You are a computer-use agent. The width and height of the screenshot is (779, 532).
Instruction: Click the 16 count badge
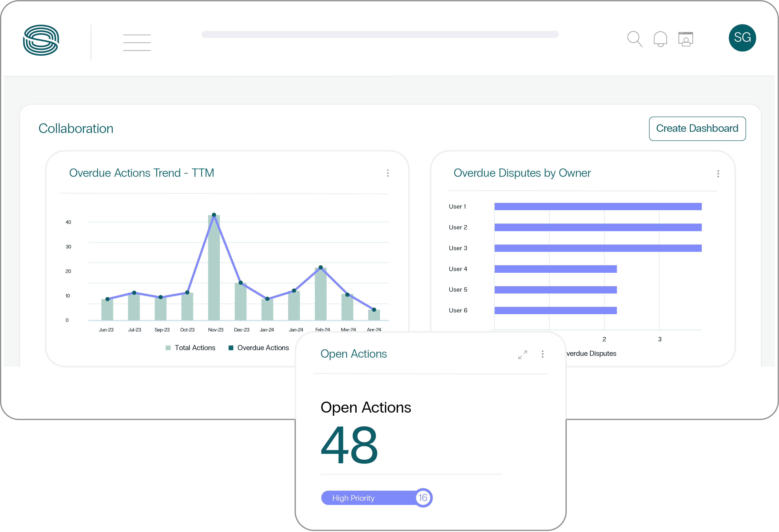point(423,497)
